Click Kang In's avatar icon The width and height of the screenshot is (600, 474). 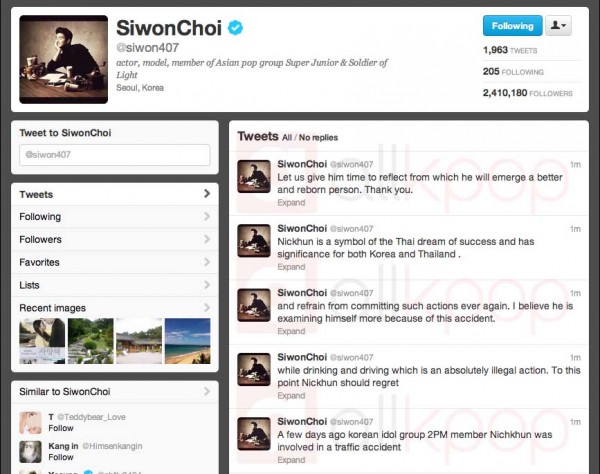31,452
